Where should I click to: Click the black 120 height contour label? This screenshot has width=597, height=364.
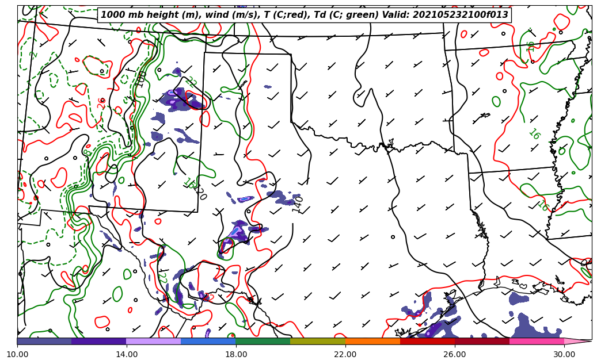coord(200,193)
